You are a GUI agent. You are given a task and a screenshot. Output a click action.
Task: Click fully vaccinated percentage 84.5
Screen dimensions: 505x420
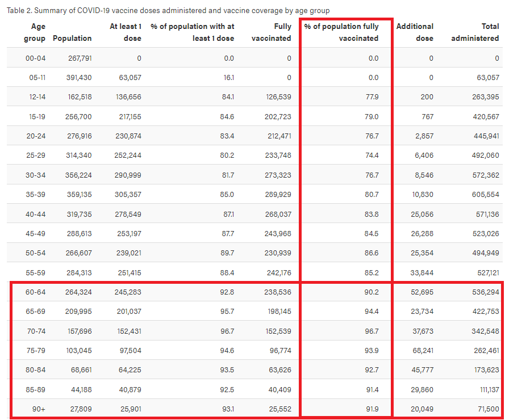pos(372,233)
